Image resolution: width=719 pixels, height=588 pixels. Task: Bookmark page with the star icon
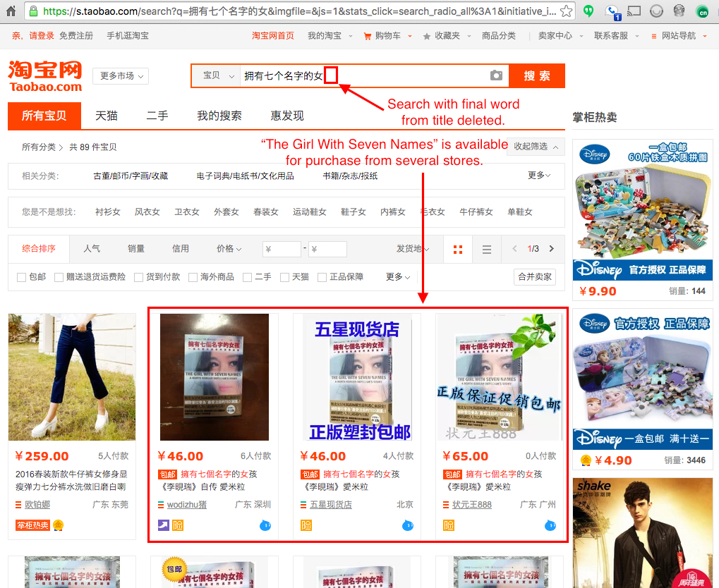click(x=567, y=11)
